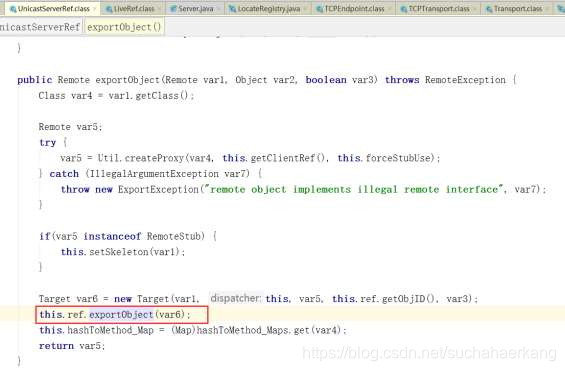Select the exportObject() breadcrumb
565x371 pixels.
pos(124,27)
